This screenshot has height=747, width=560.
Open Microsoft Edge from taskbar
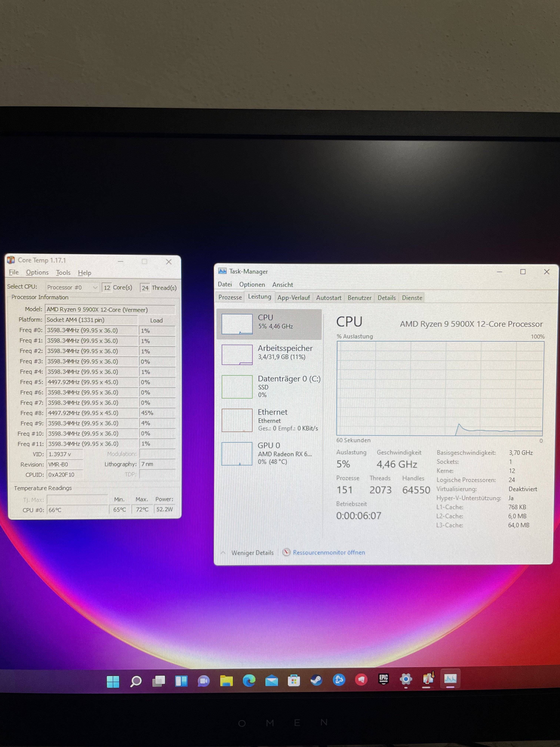coord(249,680)
